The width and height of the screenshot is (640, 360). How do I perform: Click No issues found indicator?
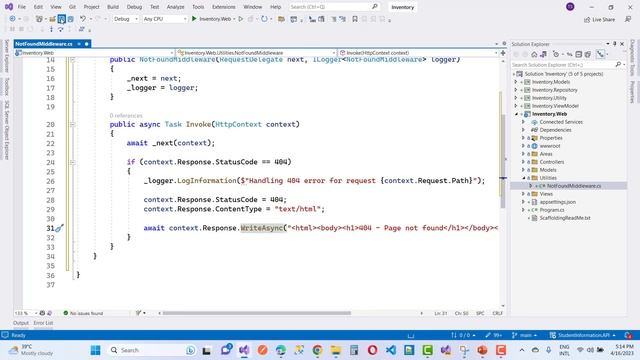click(x=83, y=313)
